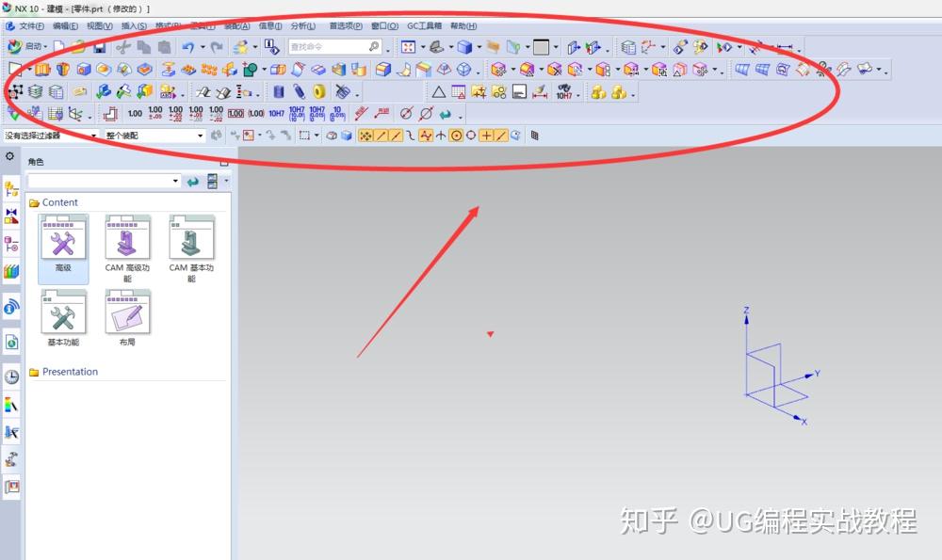The image size is (942, 560).
Task: Click the New file icon
Action: click(x=58, y=47)
